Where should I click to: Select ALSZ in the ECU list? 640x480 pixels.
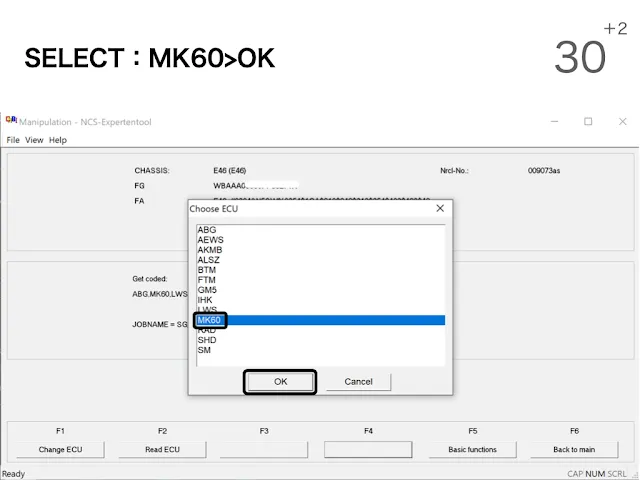pos(320,260)
